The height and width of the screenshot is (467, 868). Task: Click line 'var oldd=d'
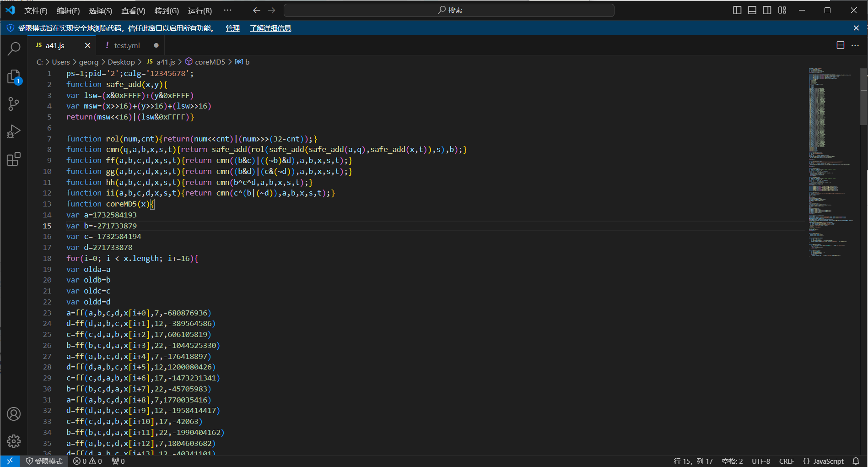coord(88,302)
